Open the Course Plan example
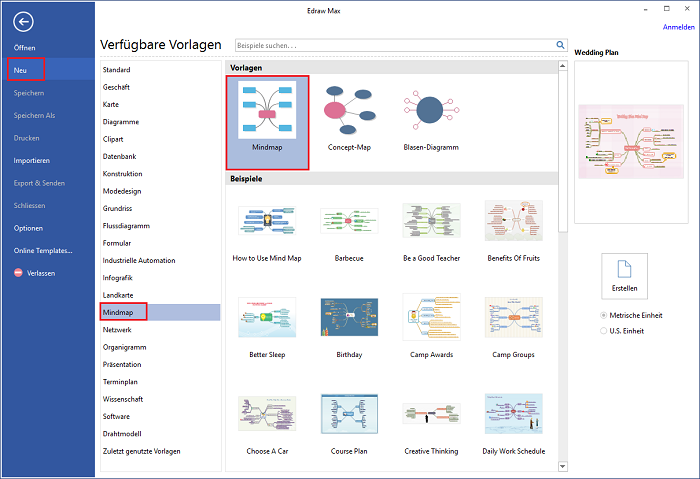Screen dimensions: 700x479 349,414
